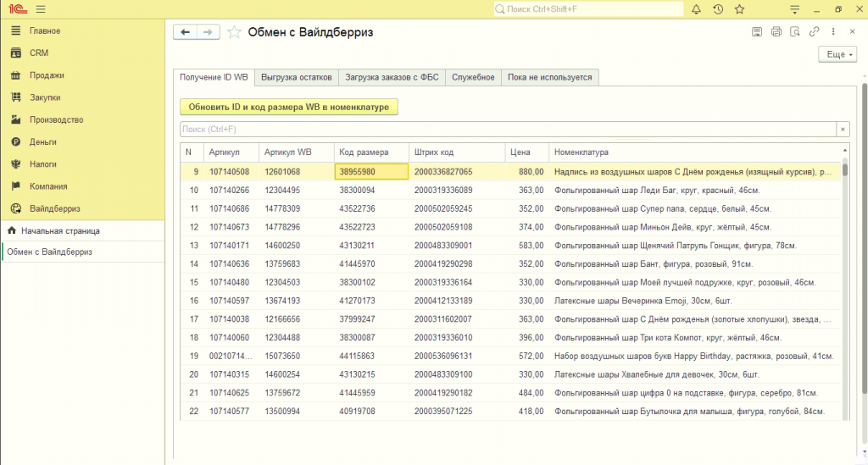Click the 1C logo icon

point(18,9)
